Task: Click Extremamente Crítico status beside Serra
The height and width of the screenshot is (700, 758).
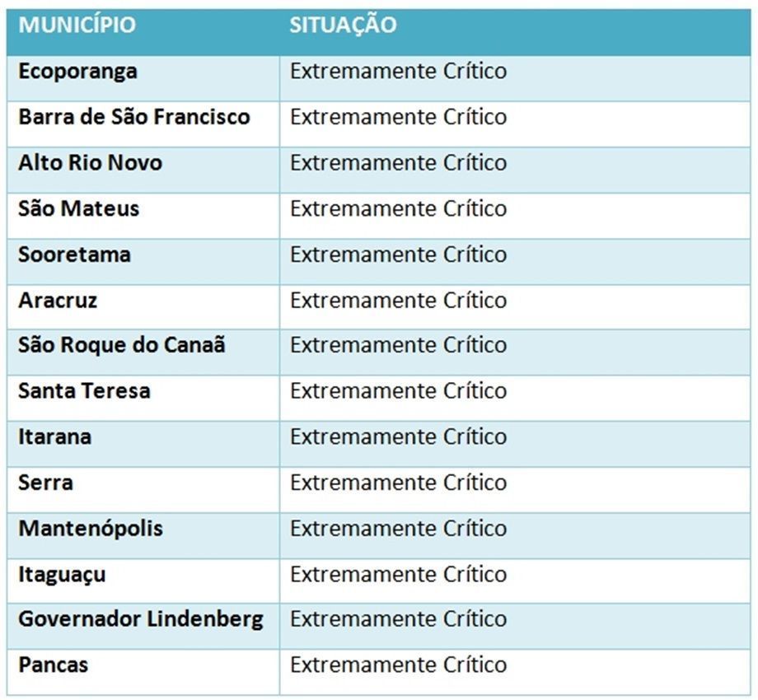Action: coord(398,483)
